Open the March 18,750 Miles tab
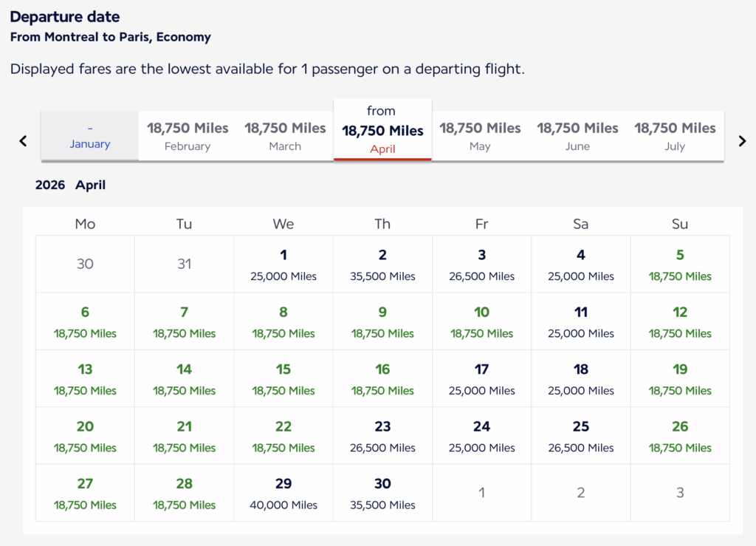This screenshot has width=756, height=546. [285, 136]
